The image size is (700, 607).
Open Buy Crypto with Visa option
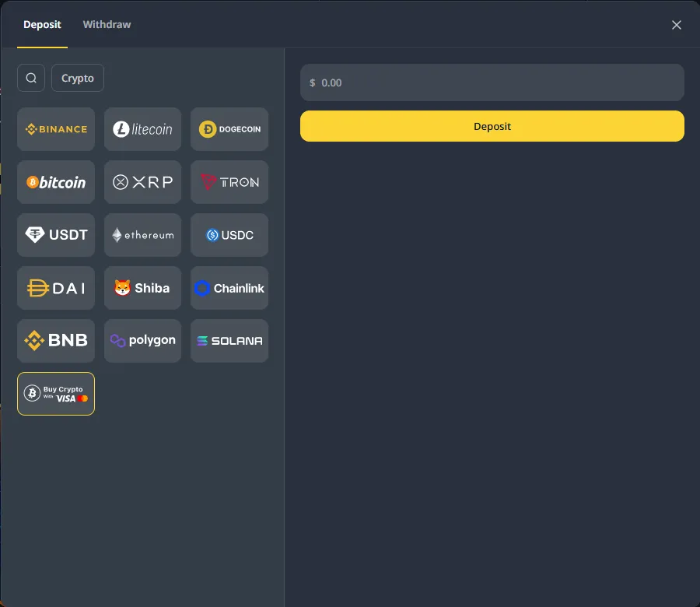56,394
